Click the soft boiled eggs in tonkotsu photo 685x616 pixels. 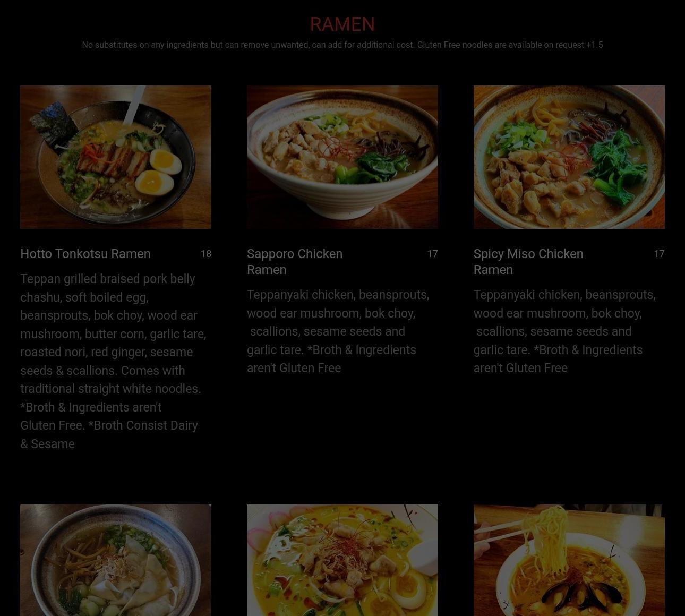(158, 173)
